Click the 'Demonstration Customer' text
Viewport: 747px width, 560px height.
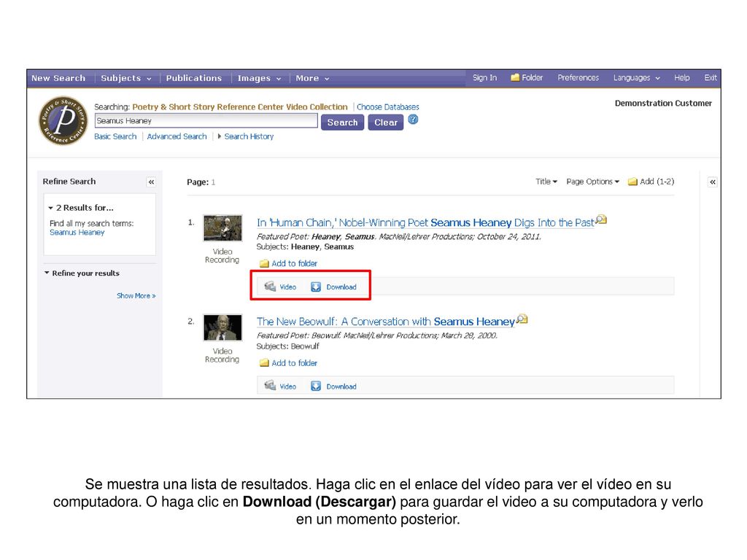click(663, 104)
